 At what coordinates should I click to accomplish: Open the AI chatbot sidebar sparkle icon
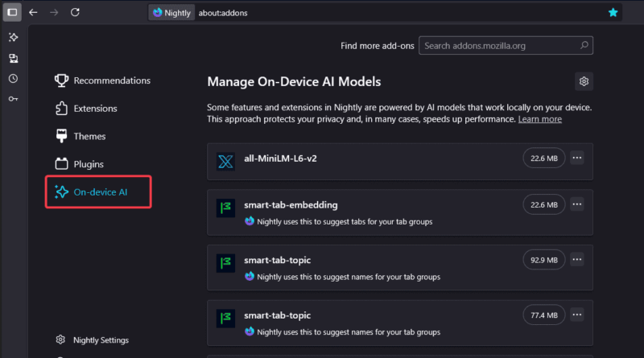(x=13, y=37)
